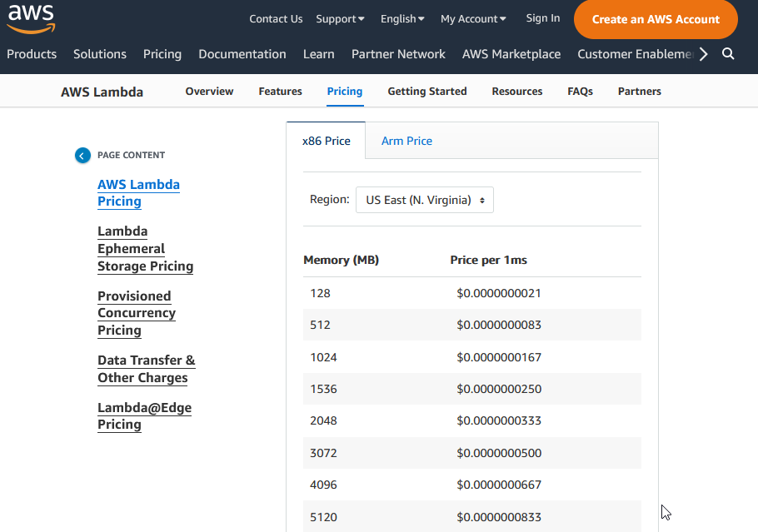Click the AWS logo

pos(32,19)
